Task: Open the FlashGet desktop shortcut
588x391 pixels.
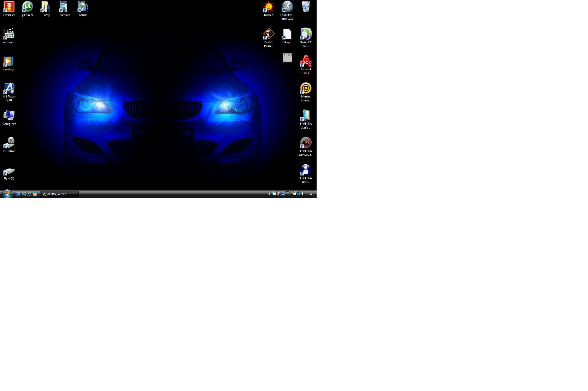Action: pos(9,7)
